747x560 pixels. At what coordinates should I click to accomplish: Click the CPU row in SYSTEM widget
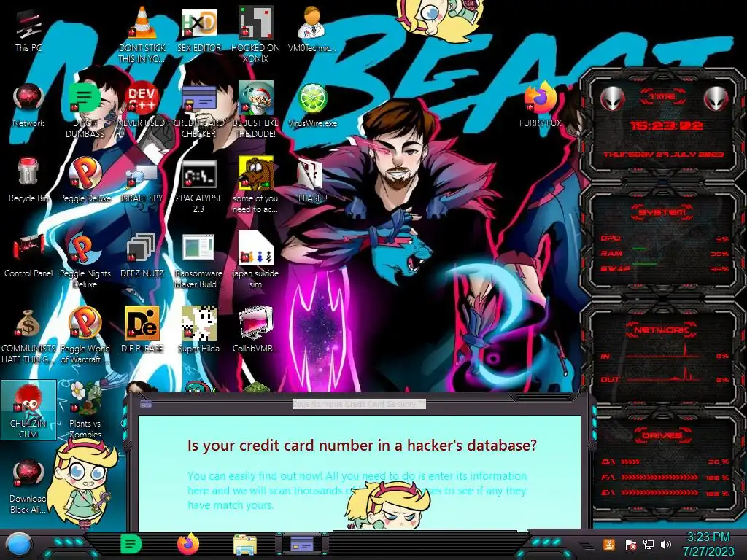[665, 238]
